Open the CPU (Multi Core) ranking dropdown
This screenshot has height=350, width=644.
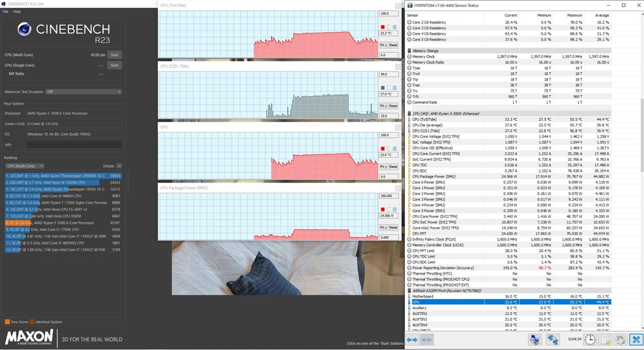click(x=25, y=166)
